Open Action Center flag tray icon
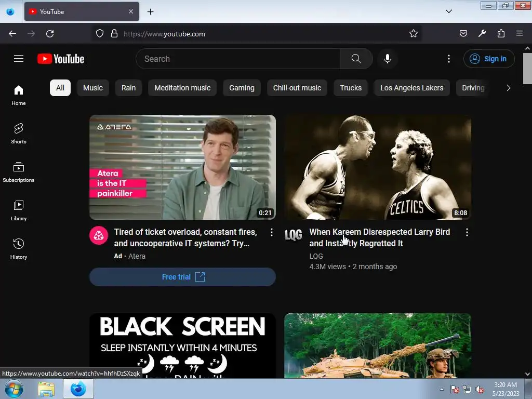Screen dimensions: 532x399 coord(455,390)
